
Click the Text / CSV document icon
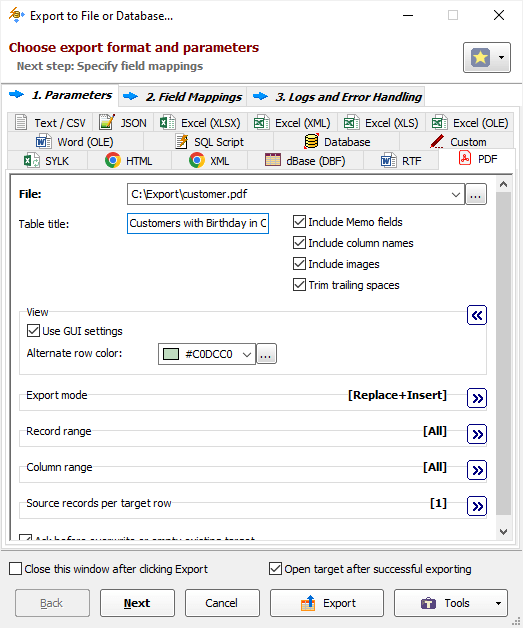[x=21, y=122]
